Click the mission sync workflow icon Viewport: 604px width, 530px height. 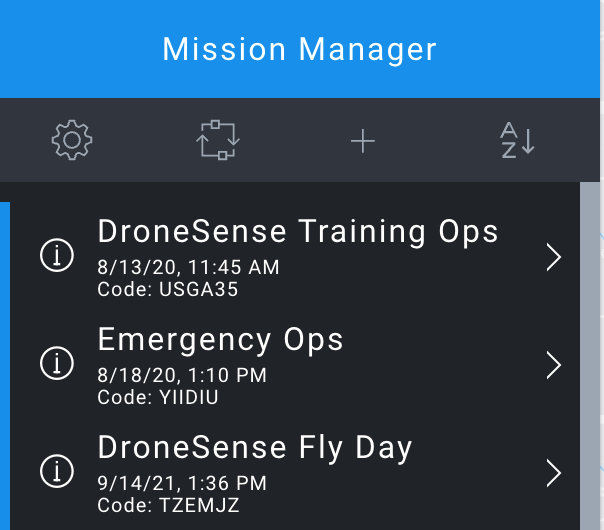point(218,140)
